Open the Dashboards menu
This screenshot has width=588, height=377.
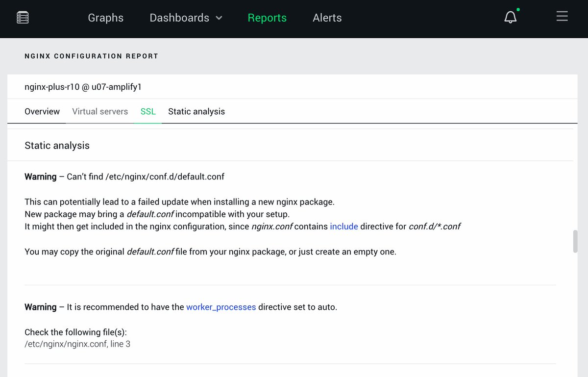179,18
